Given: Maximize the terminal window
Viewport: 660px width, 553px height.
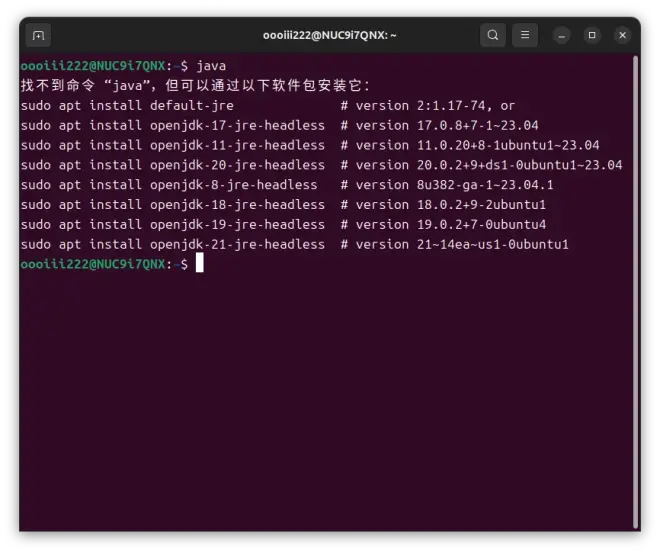Looking at the screenshot, I should [592, 35].
